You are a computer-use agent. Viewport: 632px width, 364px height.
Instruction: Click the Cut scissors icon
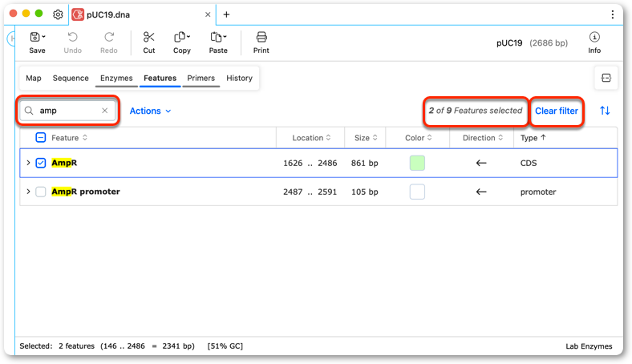pos(148,37)
